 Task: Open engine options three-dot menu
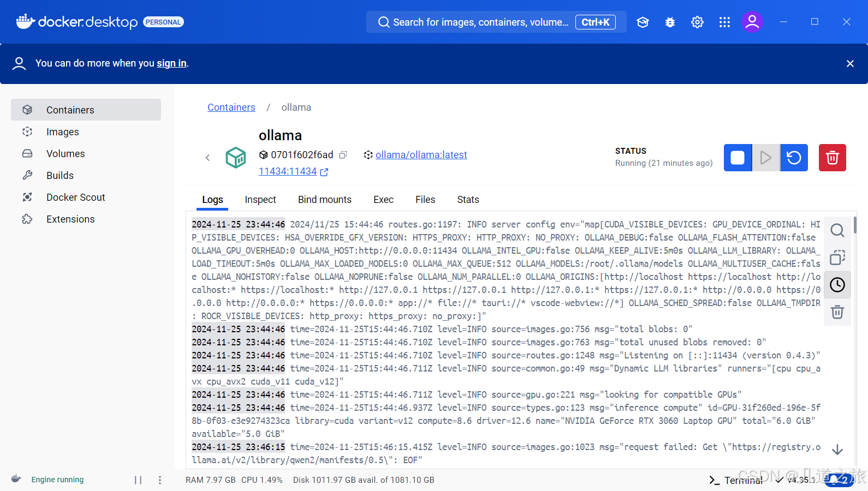point(160,480)
